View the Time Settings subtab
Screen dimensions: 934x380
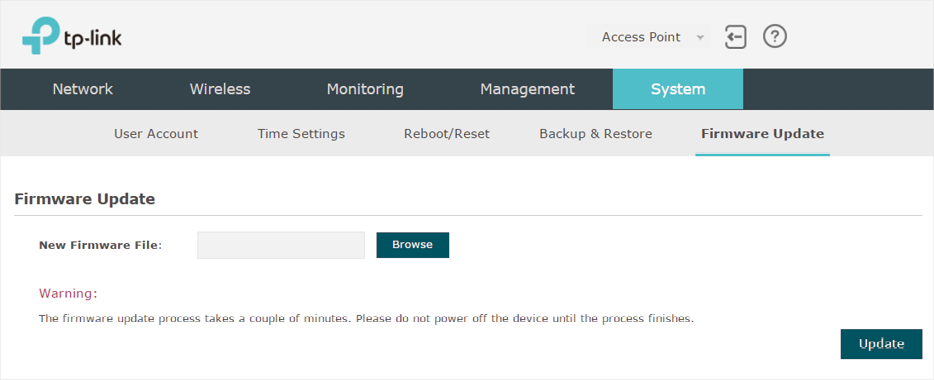coord(301,134)
